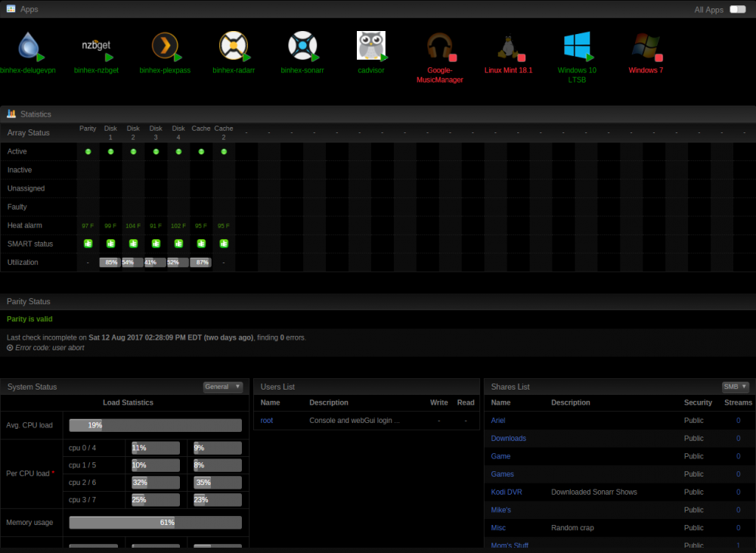
Task: Click the Windows 7 label
Action: [646, 70]
